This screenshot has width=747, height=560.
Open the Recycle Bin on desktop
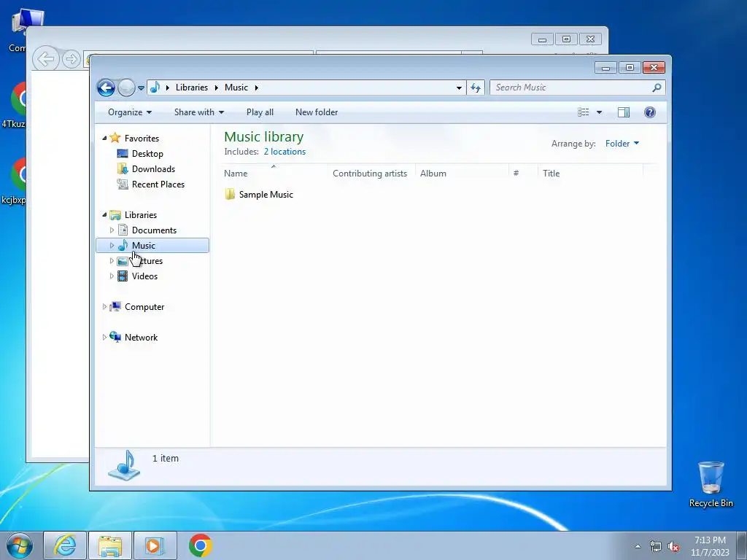pyautogui.click(x=711, y=484)
